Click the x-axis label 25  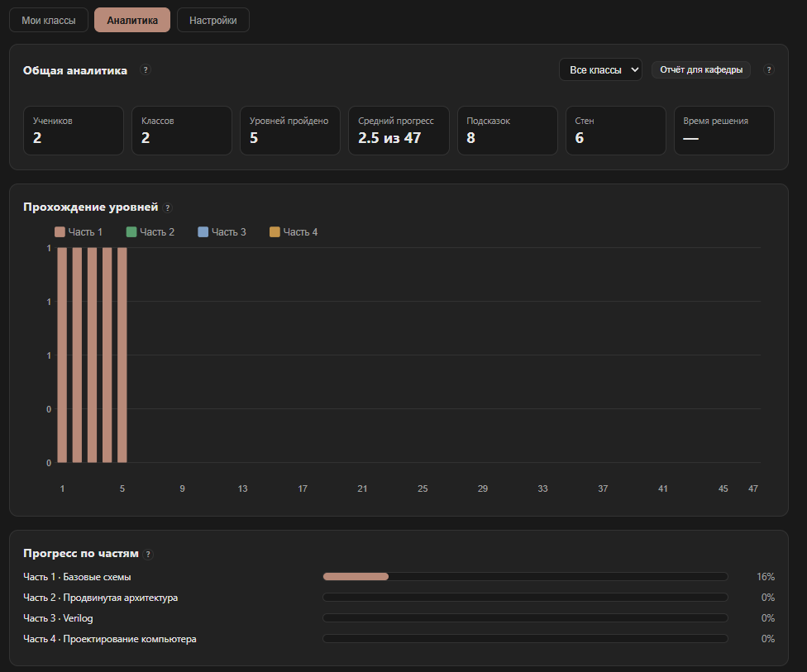(423, 489)
